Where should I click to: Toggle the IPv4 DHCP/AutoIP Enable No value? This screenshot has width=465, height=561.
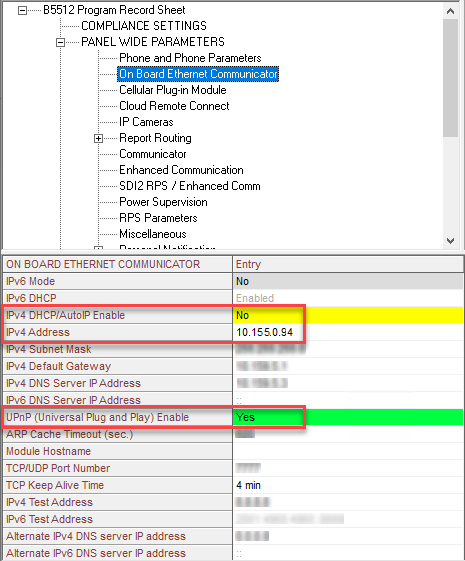click(348, 315)
